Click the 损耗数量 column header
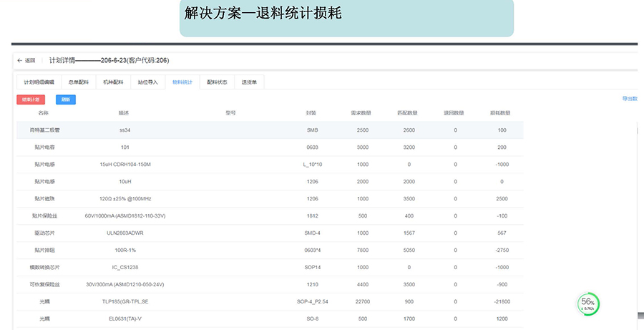The width and height of the screenshot is (644, 330). tap(499, 113)
